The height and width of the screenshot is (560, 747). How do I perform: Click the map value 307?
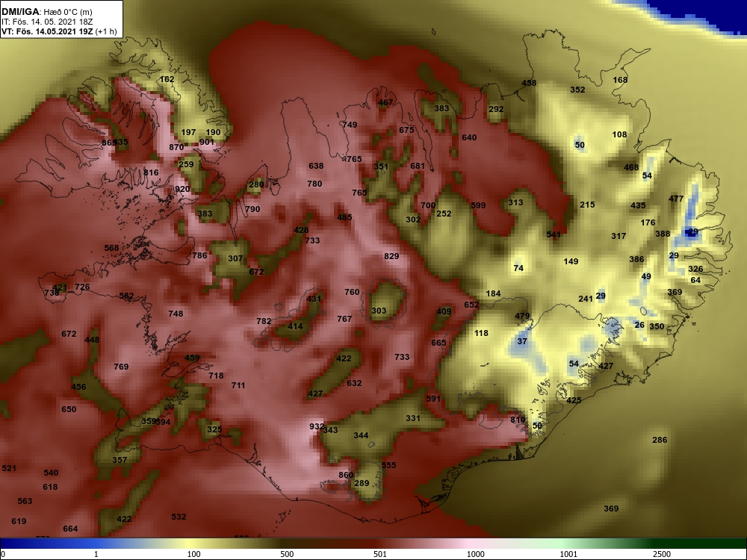pos(235,258)
